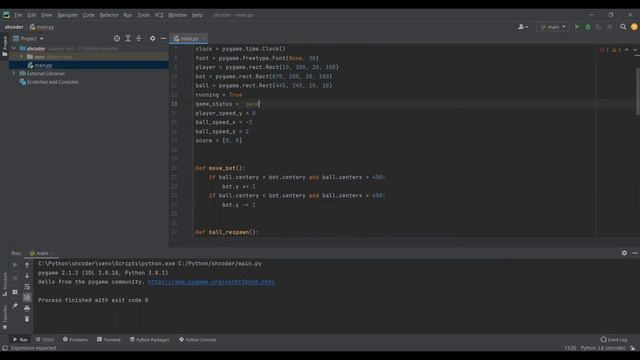Viewport: 640px width, 360px height.
Task: Open the Edit menu
Action: pyautogui.click(x=32, y=15)
